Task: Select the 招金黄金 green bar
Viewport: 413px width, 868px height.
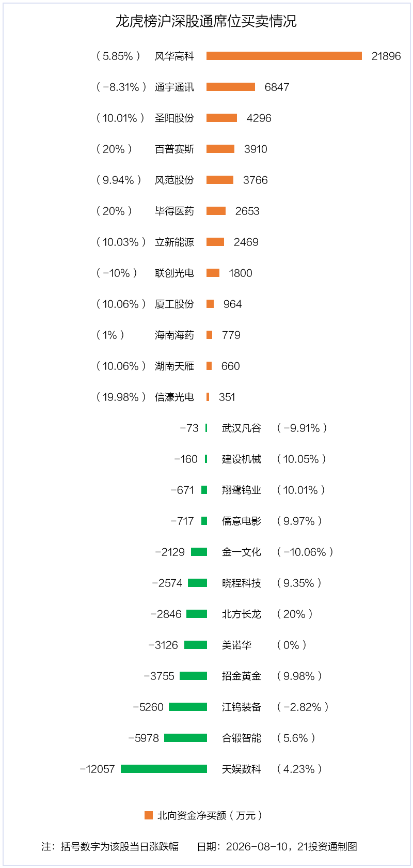Action: (193, 676)
